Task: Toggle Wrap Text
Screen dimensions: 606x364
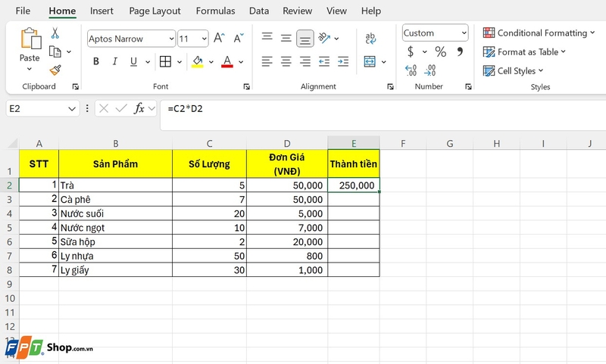Action: point(370,38)
